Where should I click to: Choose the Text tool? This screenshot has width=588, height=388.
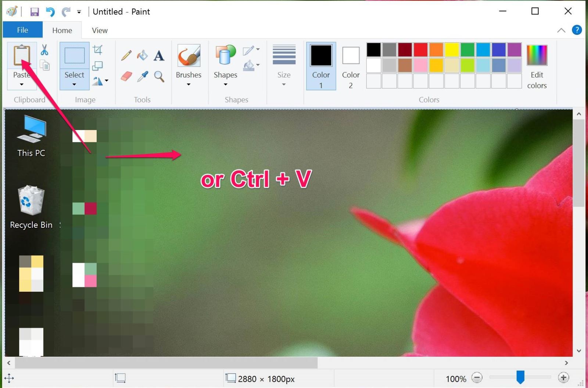pos(159,55)
